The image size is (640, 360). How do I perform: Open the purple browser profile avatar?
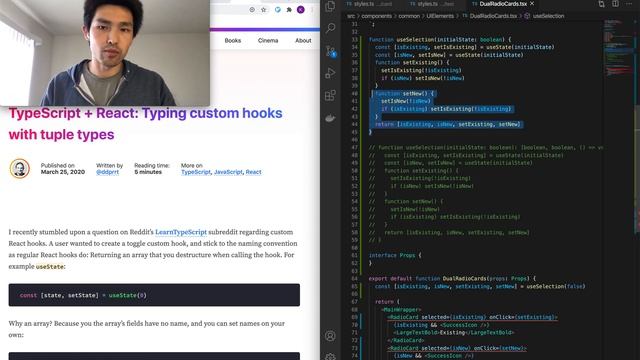[301, 9]
